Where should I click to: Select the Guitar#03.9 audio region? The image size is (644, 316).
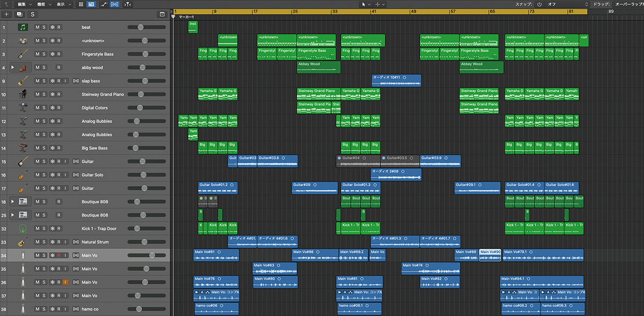point(441,161)
